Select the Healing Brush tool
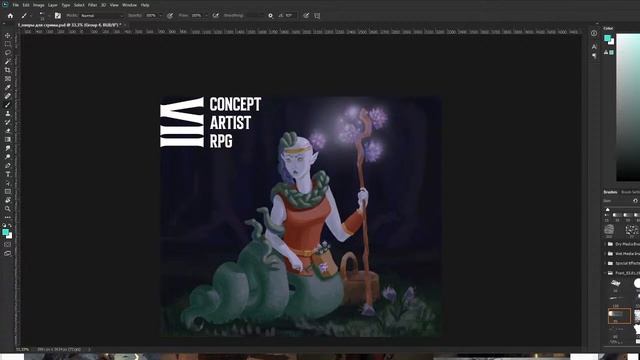This screenshot has height=360, width=640. (7, 96)
